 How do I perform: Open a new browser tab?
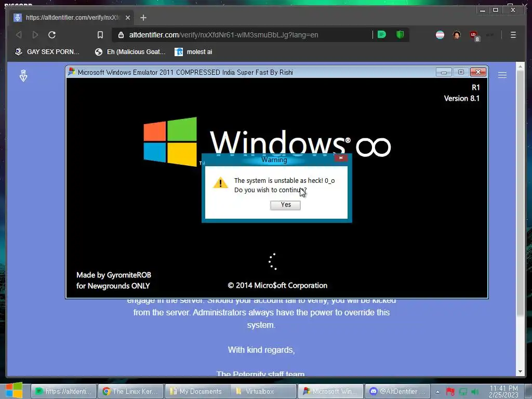coord(143,18)
